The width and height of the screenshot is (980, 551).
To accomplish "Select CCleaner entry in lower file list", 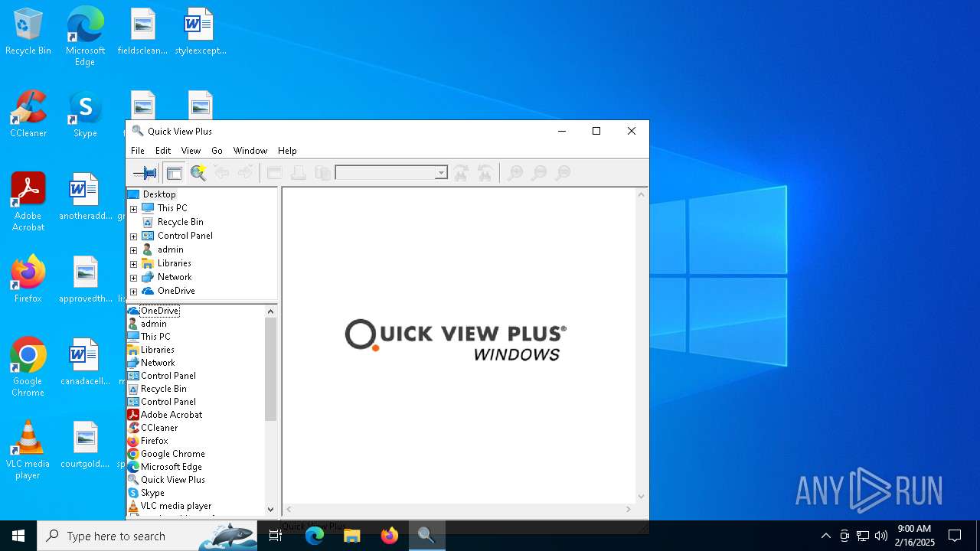I will [x=159, y=428].
